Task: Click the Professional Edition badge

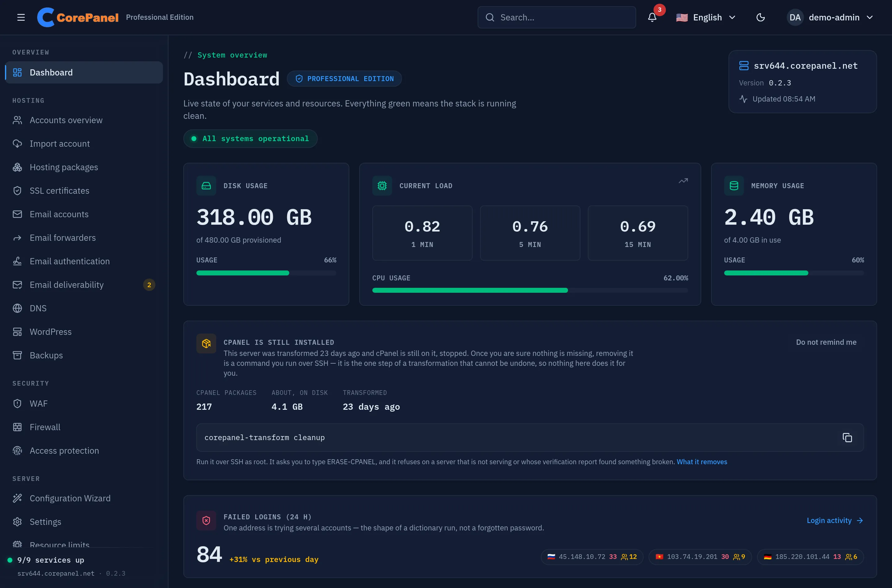Action: point(344,79)
